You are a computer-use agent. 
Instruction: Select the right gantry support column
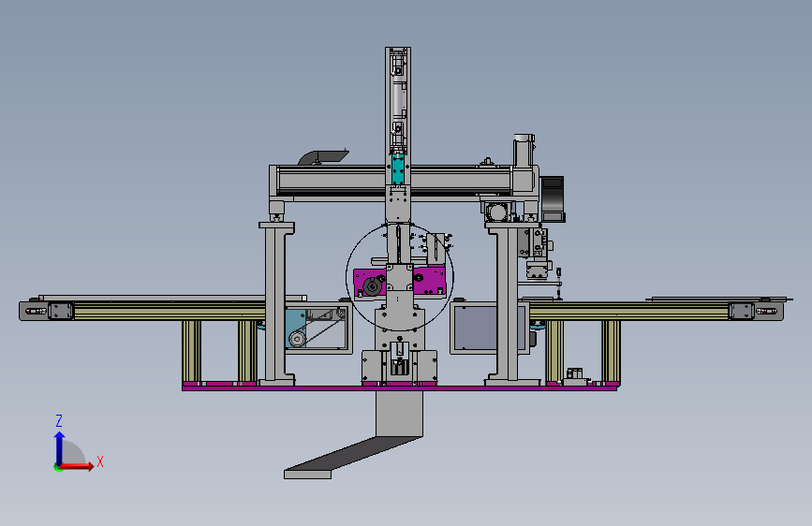(508, 304)
